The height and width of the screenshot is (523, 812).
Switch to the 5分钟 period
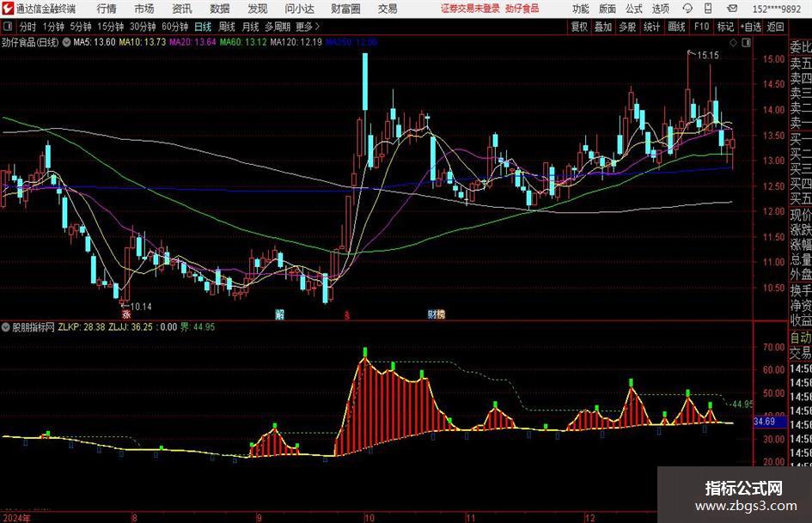point(81,27)
